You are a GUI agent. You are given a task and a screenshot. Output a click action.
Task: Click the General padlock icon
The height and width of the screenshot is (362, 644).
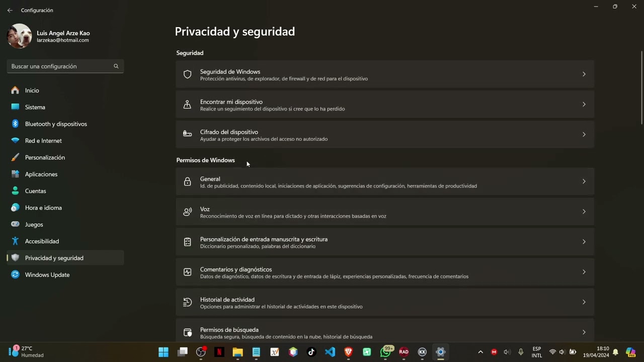(187, 182)
